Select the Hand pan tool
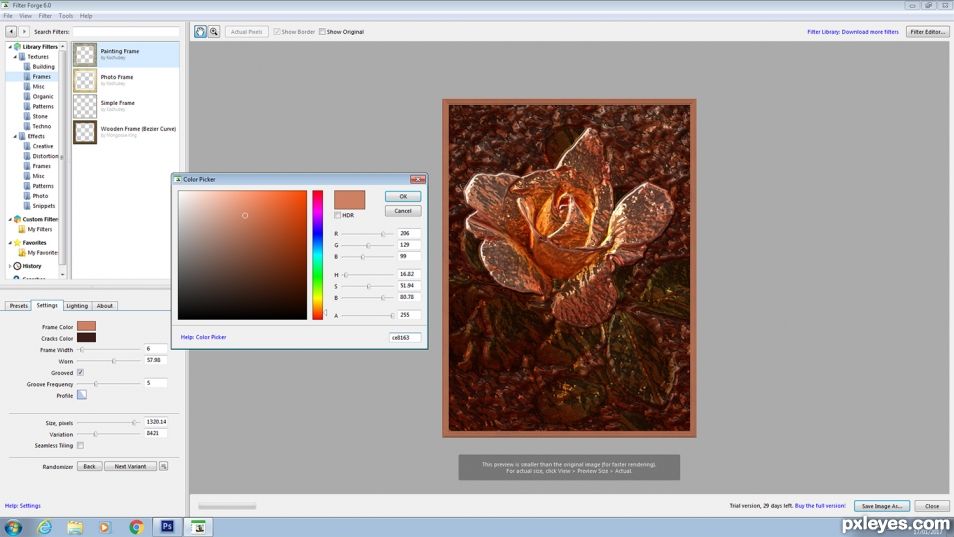The image size is (954, 537). pyautogui.click(x=200, y=32)
